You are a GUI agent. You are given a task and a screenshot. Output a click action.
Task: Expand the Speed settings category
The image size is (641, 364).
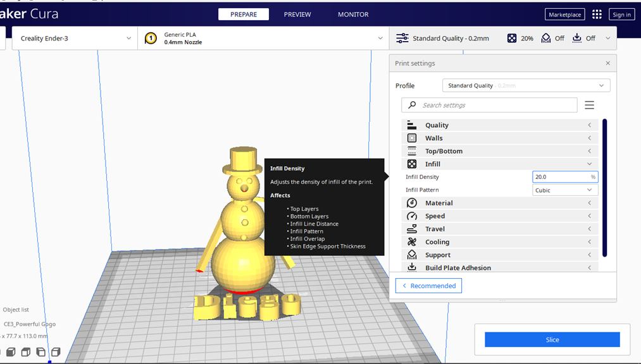coord(499,216)
